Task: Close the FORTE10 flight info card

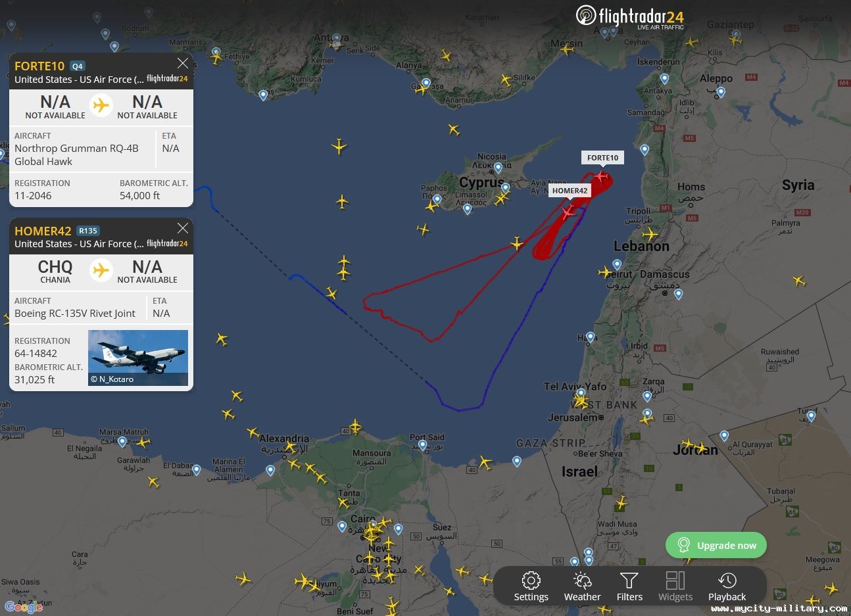Action: (x=183, y=63)
